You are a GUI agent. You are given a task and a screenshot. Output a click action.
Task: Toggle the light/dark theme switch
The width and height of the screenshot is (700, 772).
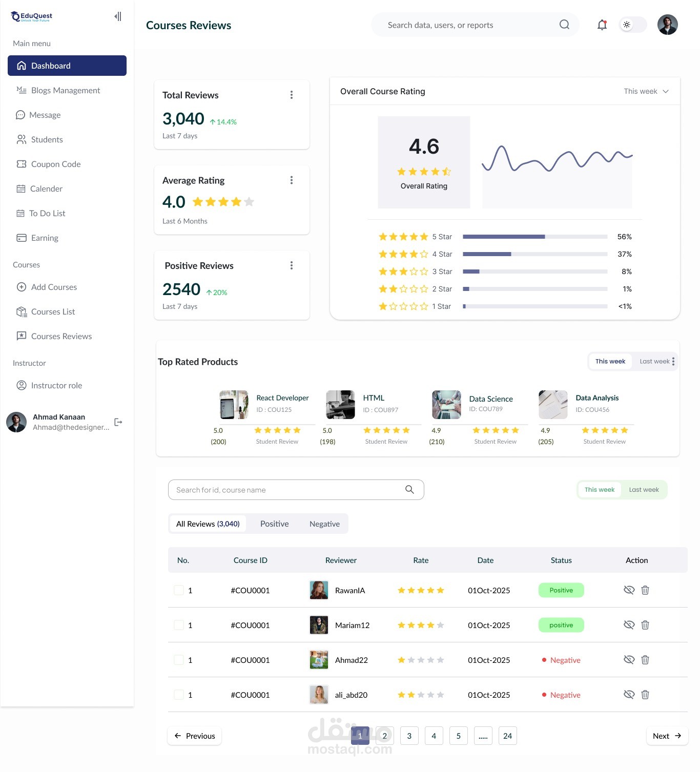(632, 25)
